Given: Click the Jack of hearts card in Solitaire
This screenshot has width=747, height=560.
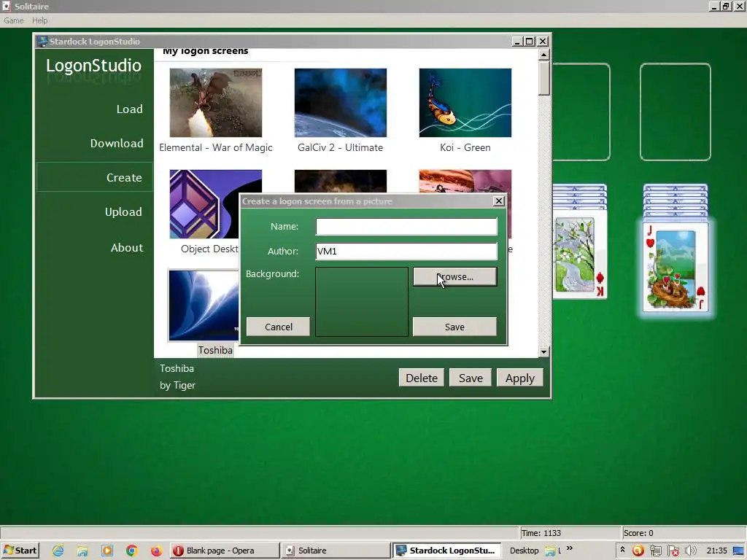Looking at the screenshot, I should click(x=676, y=267).
